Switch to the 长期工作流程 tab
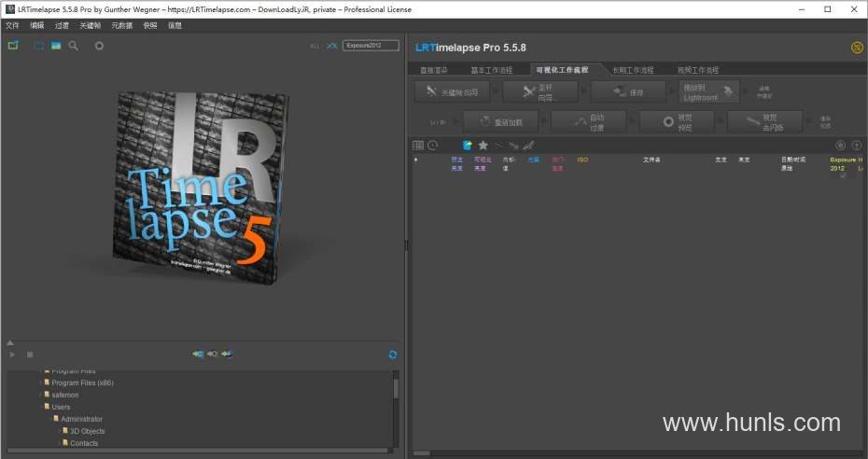 (x=633, y=70)
